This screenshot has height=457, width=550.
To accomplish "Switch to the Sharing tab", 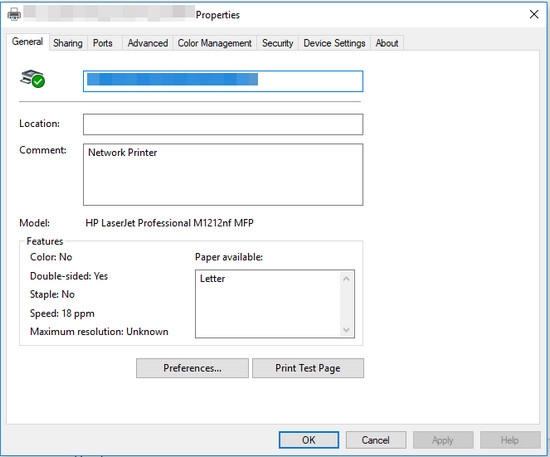I will [x=68, y=43].
